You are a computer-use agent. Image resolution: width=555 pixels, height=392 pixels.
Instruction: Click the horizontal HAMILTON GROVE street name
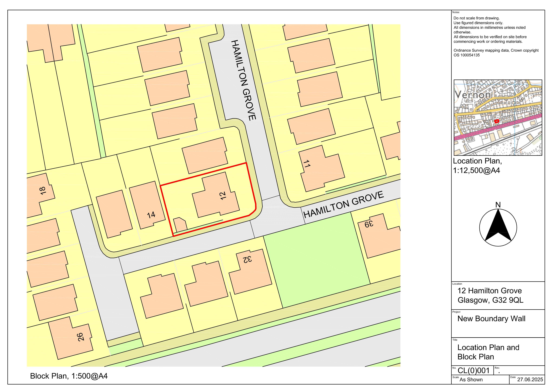pos(343,204)
